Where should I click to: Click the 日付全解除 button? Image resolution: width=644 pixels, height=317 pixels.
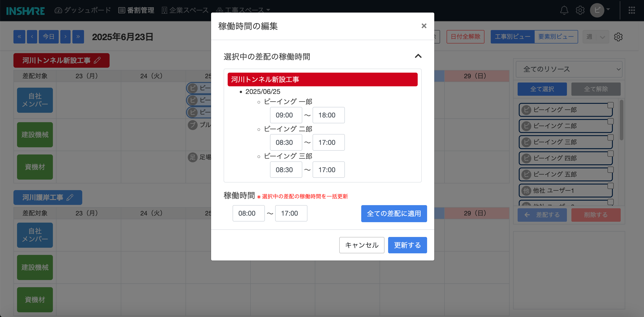coord(465,37)
